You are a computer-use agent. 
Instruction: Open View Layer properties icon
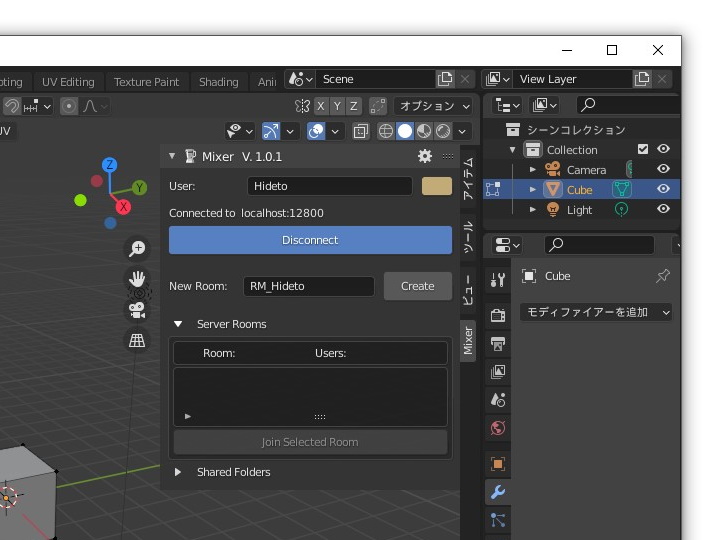498,371
